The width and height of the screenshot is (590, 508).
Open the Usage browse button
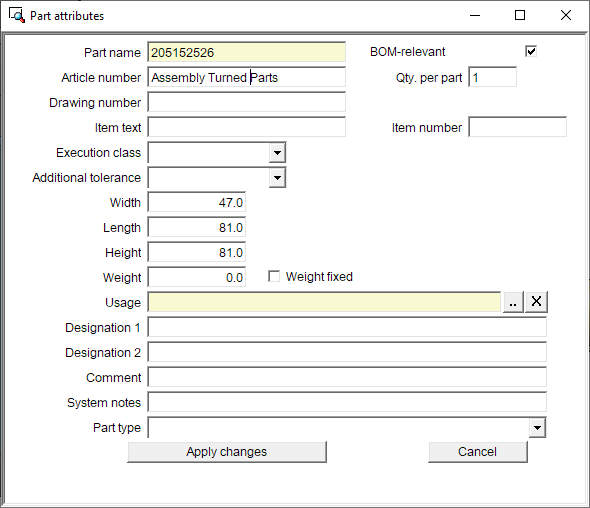coord(513,302)
